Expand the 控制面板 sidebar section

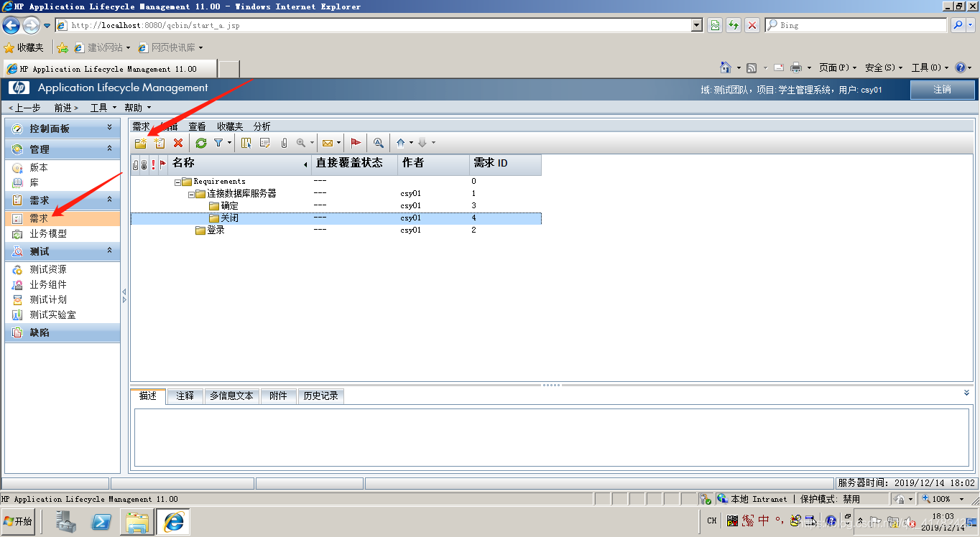point(109,127)
